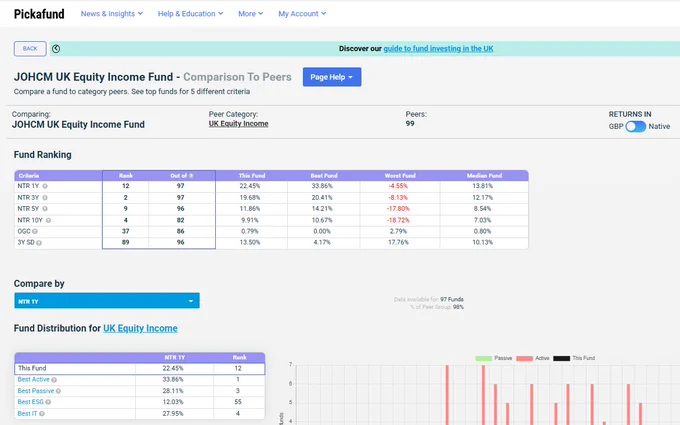Click the 33.86% Best Fund value
Image resolution: width=680 pixels, height=425 pixels.
pos(322,186)
